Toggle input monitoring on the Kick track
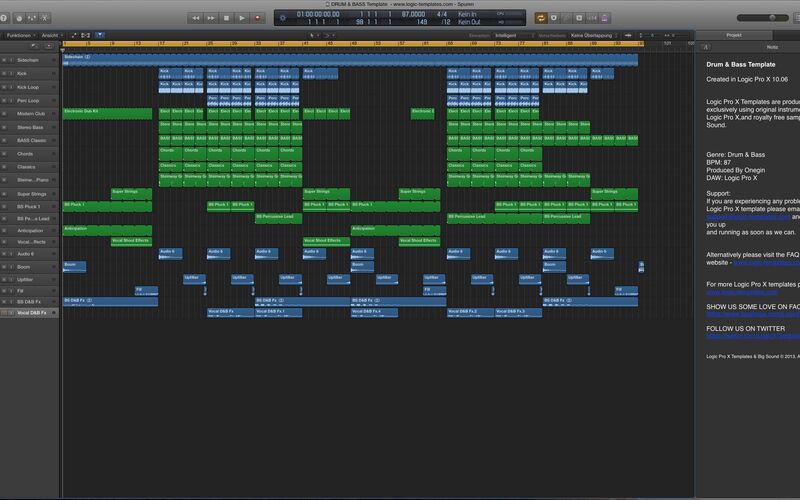This screenshot has height=500, width=800. point(11,73)
